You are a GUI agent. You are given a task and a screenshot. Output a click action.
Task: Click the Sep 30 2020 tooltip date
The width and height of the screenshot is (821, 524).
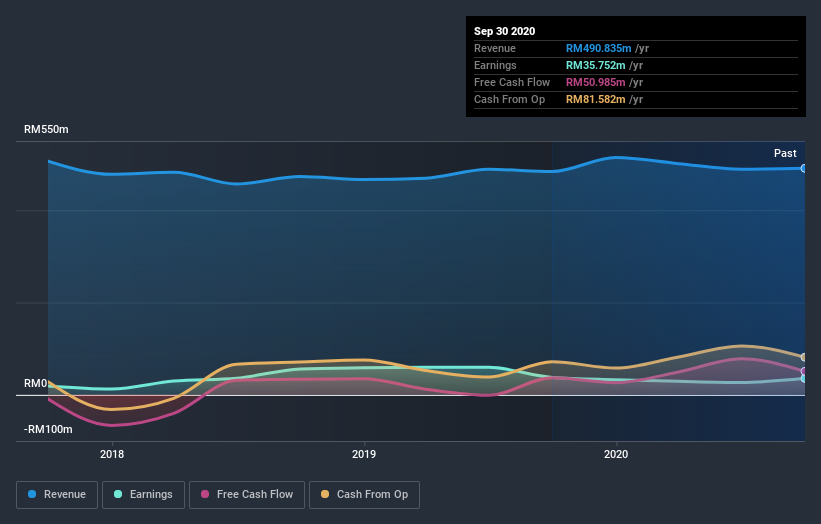[x=505, y=31]
